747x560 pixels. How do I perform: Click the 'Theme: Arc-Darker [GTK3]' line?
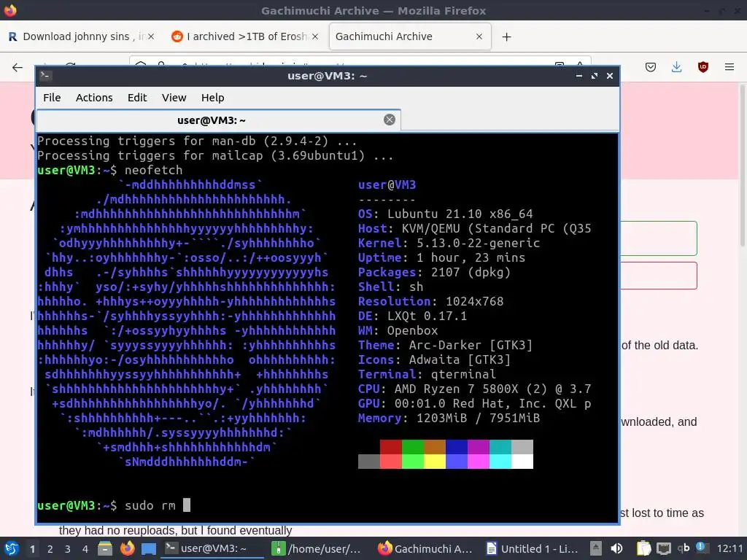(446, 345)
